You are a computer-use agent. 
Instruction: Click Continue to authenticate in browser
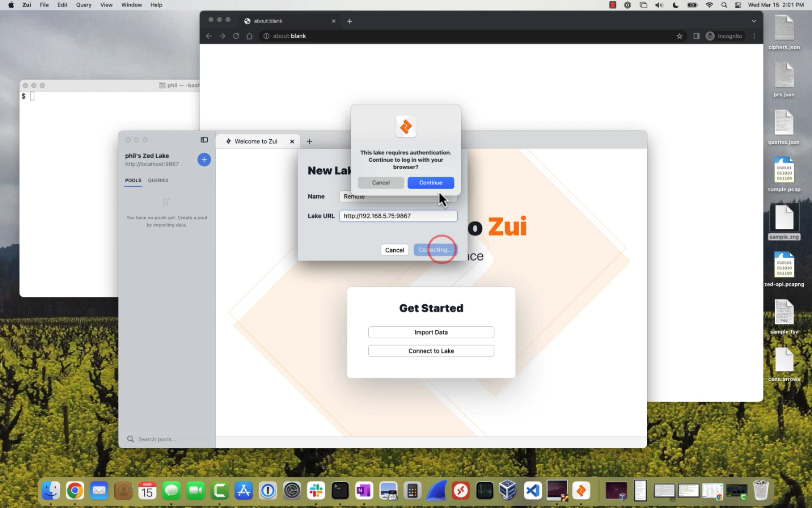pos(430,182)
